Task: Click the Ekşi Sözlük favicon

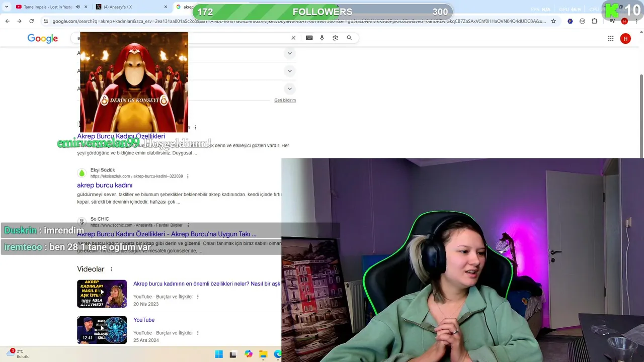Action: (x=82, y=173)
